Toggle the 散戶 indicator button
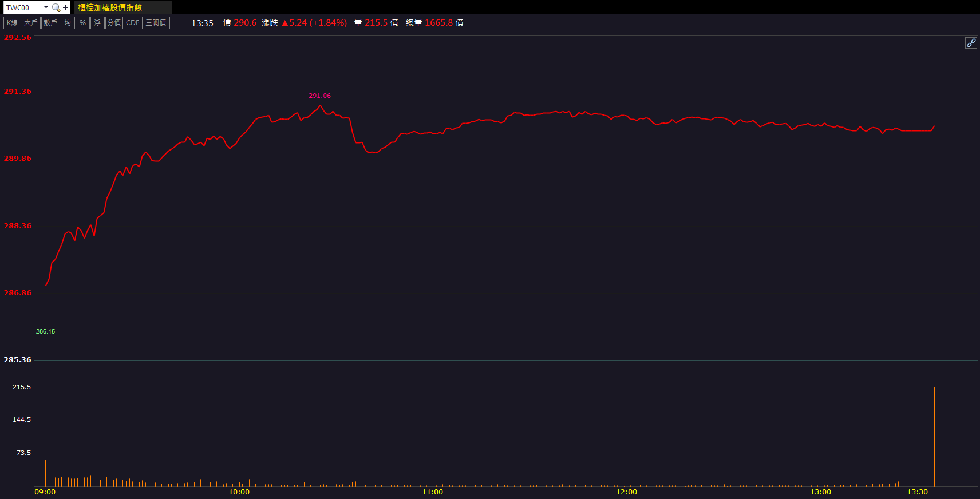 coord(50,23)
